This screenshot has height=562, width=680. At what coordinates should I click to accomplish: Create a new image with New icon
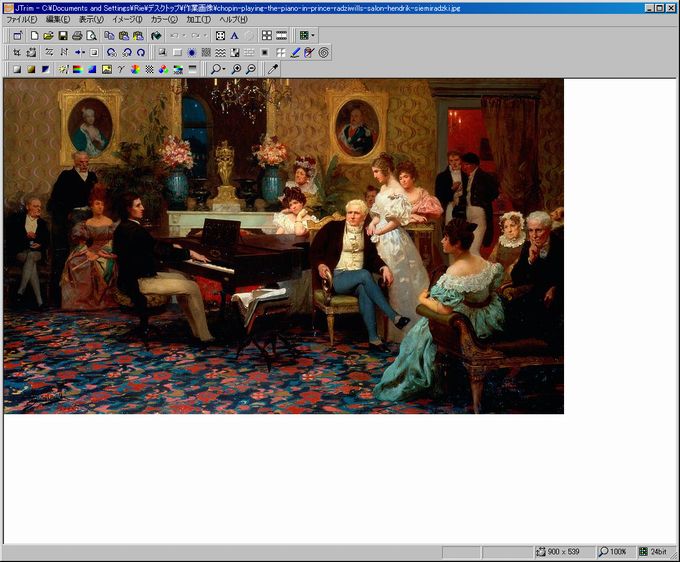(34, 36)
